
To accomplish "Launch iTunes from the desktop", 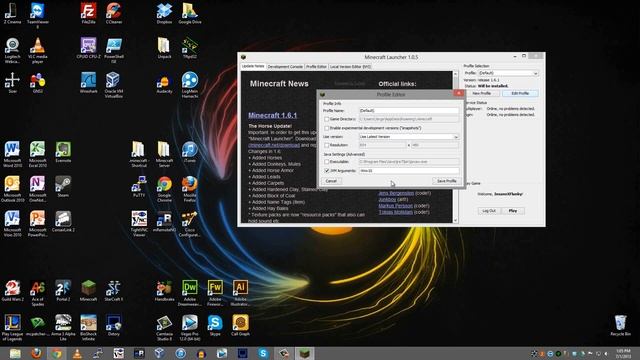I will click(x=190, y=152).
